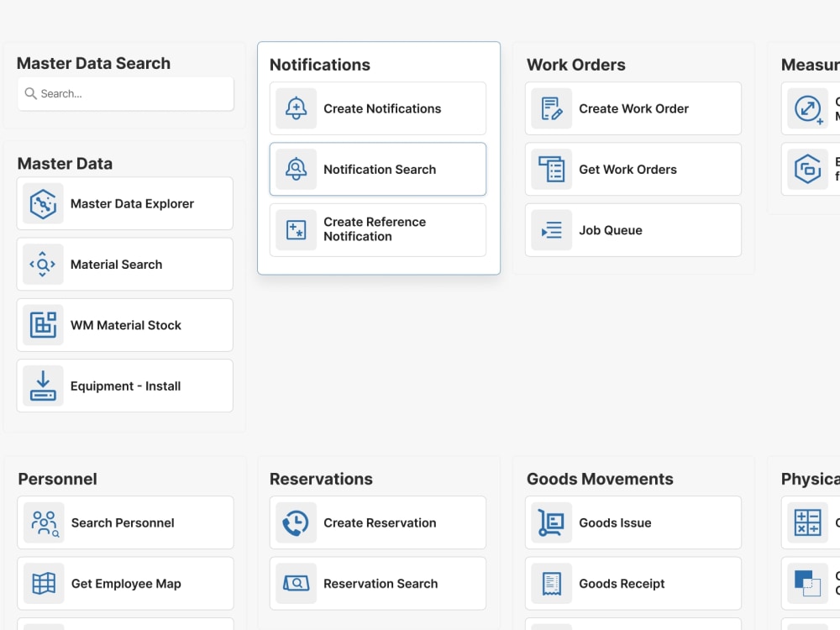
Task: Open the Reservation Search icon
Action: [296, 583]
